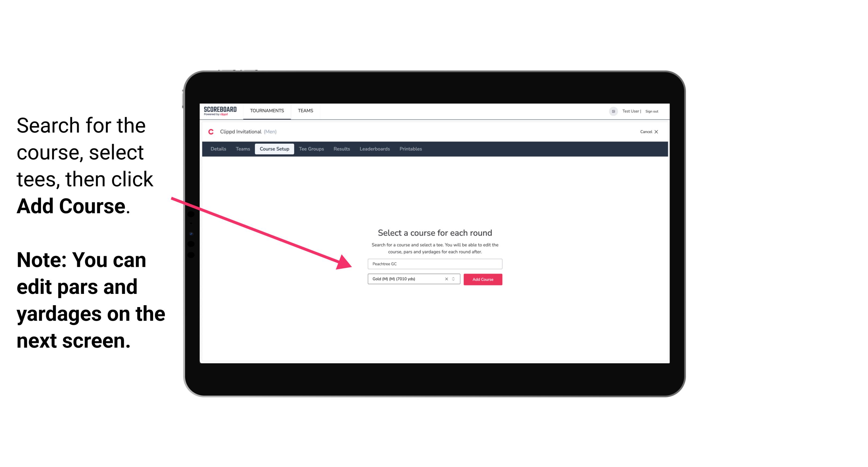The height and width of the screenshot is (467, 868).
Task: Click the clear 'X' icon in tee dropdown
Action: [x=446, y=279]
